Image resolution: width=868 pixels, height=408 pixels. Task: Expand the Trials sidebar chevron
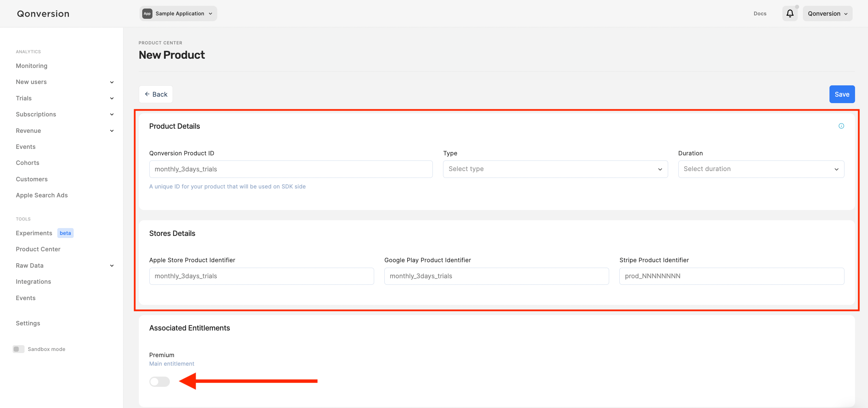tap(112, 98)
